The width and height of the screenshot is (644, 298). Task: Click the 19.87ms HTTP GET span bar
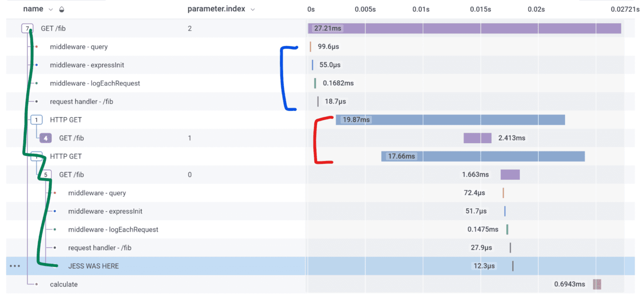click(x=450, y=120)
